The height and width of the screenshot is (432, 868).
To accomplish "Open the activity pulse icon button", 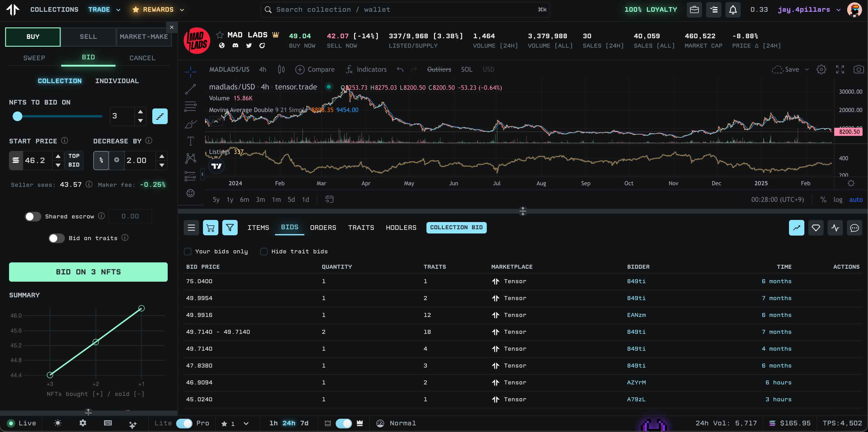I will pos(835,228).
